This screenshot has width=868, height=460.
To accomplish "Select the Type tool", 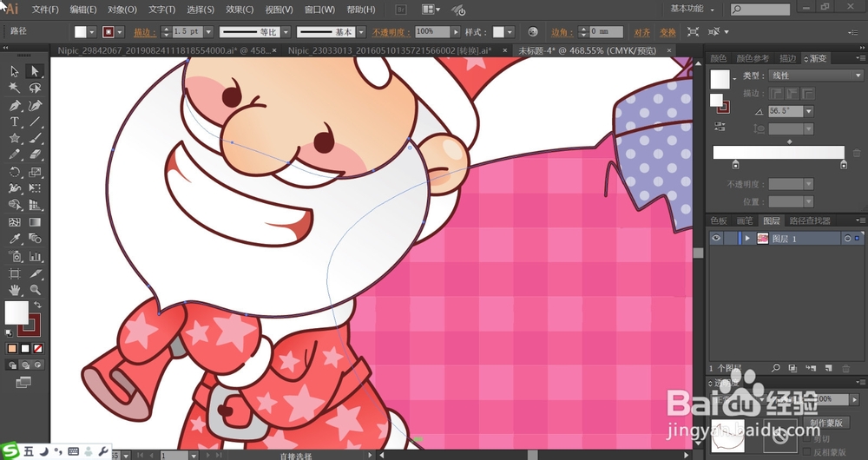I will tap(15, 122).
